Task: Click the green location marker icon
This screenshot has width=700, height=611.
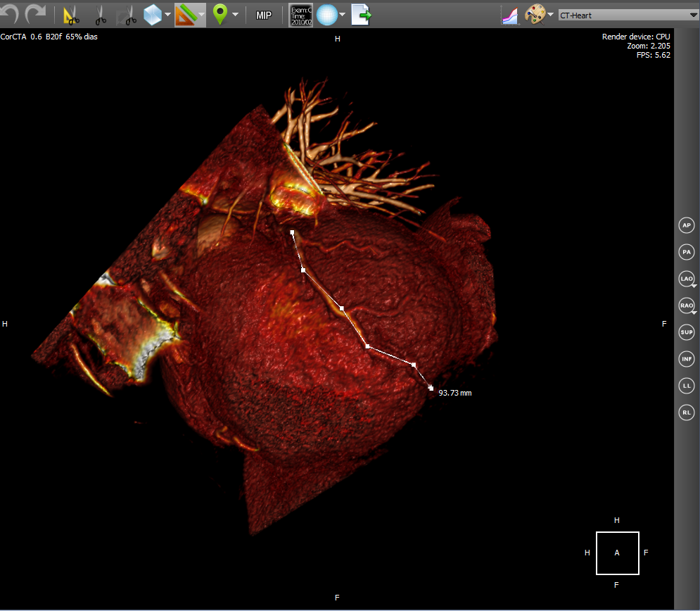Action: point(220,15)
